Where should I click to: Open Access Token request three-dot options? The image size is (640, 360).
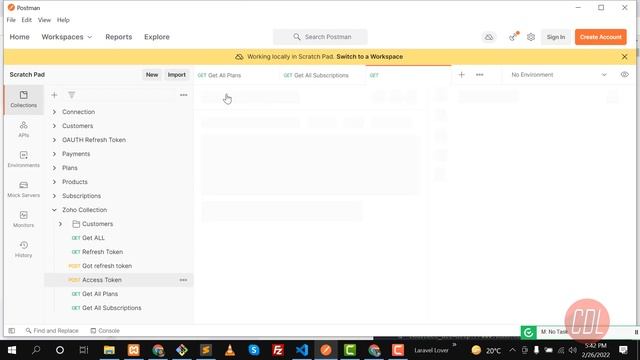[183, 280]
